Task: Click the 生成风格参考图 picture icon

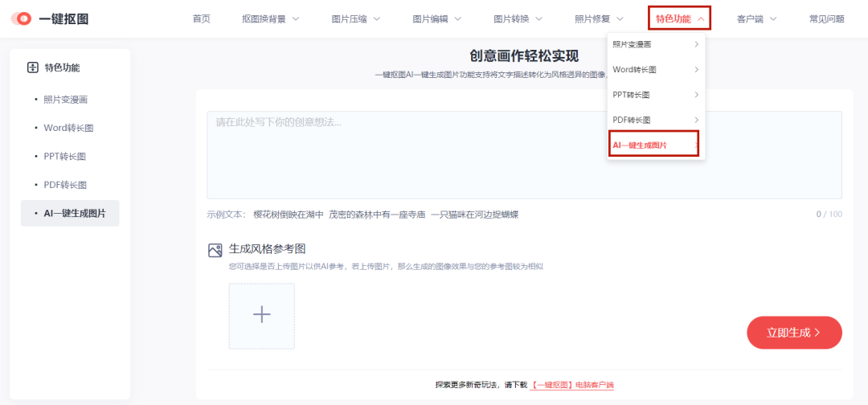Action: (215, 250)
